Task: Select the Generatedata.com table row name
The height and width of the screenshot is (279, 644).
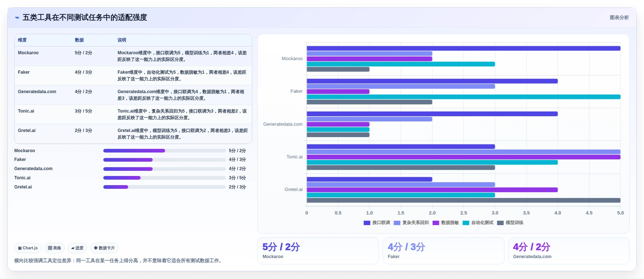Action: coord(37,92)
